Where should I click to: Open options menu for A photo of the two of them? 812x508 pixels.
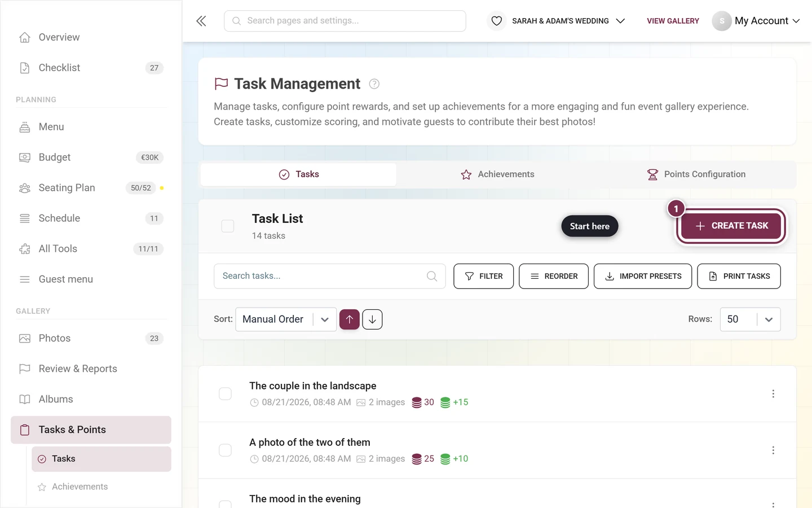(x=773, y=450)
